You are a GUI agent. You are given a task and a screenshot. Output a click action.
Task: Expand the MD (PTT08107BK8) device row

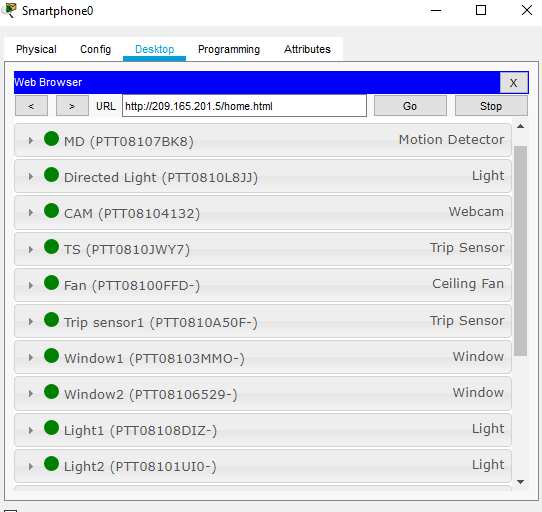coord(31,141)
